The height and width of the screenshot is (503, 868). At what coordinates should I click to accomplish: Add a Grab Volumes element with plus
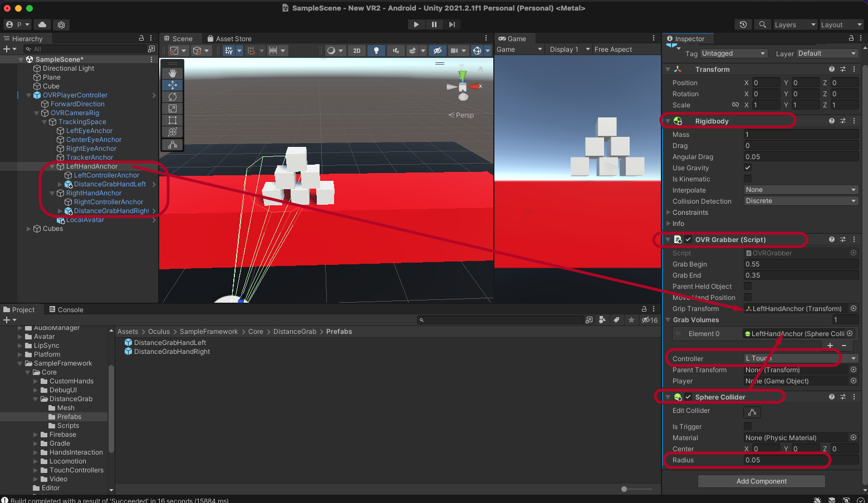tap(830, 346)
